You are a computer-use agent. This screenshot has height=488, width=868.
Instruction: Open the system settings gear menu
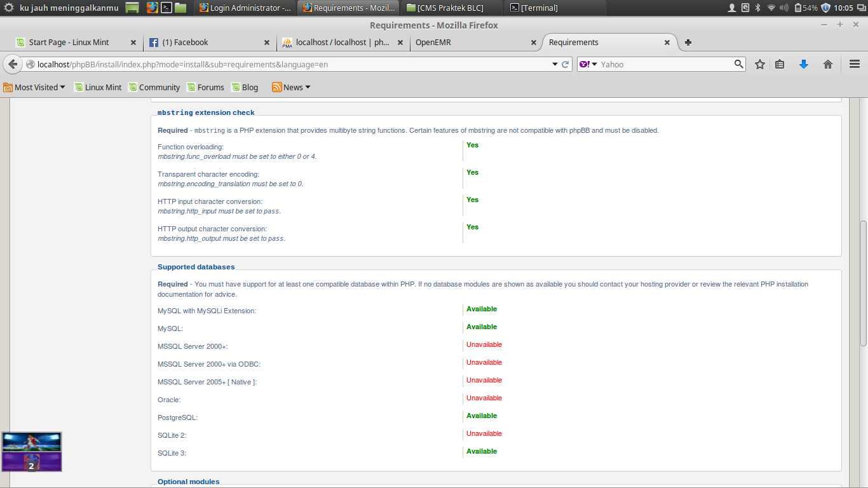(9, 8)
